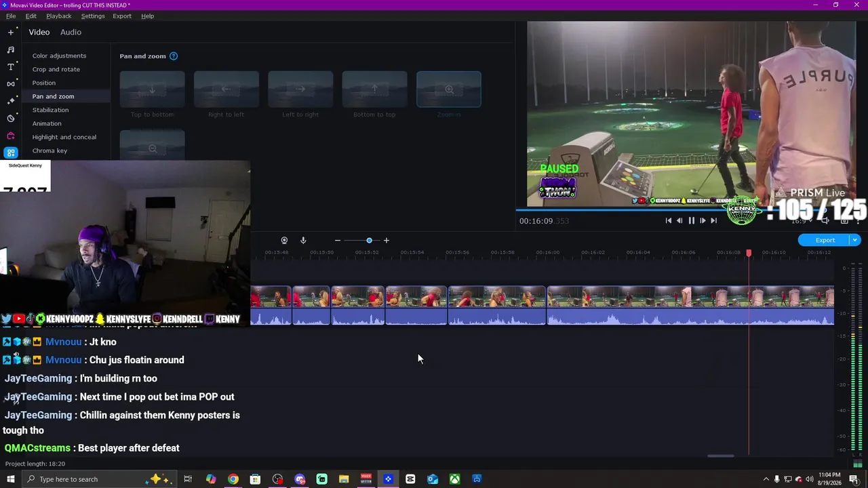
Task: Open the Export menu in menu bar
Action: point(122,16)
